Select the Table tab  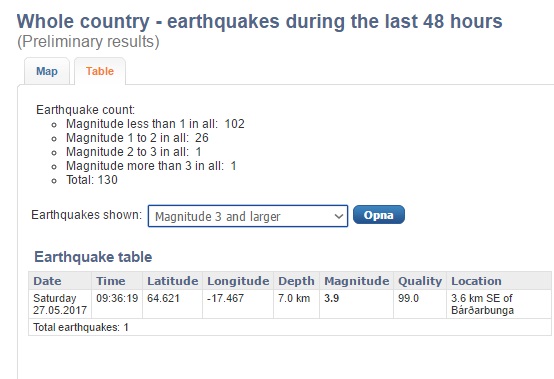100,71
